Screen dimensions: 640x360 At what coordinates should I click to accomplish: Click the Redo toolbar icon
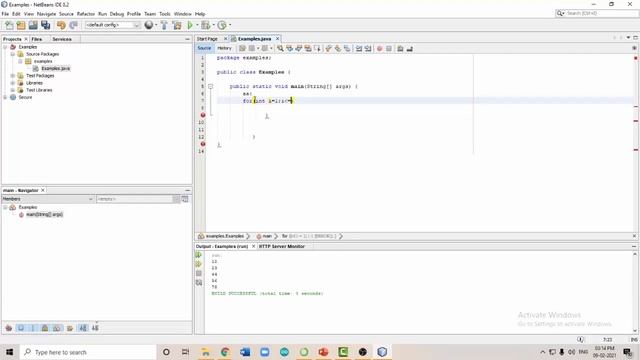[x=73, y=25]
